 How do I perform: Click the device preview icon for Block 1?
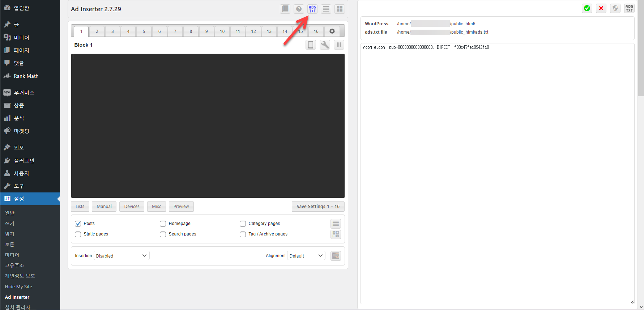(x=311, y=45)
